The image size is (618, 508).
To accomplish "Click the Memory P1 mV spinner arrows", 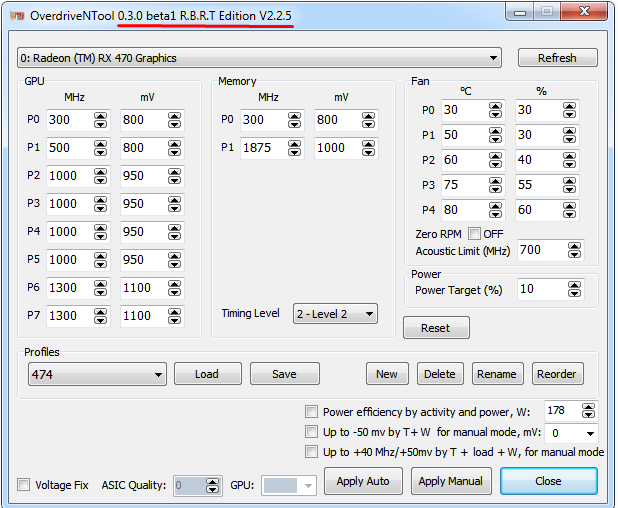I will click(369, 148).
